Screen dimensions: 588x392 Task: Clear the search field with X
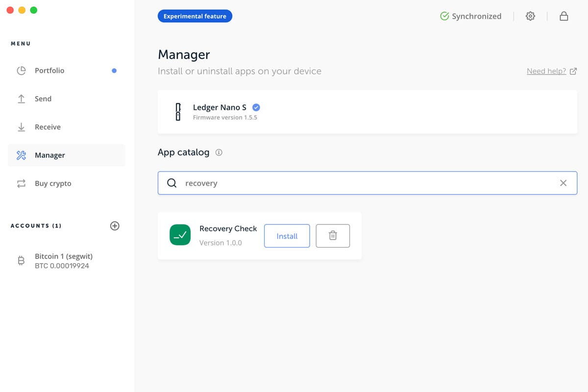(563, 183)
